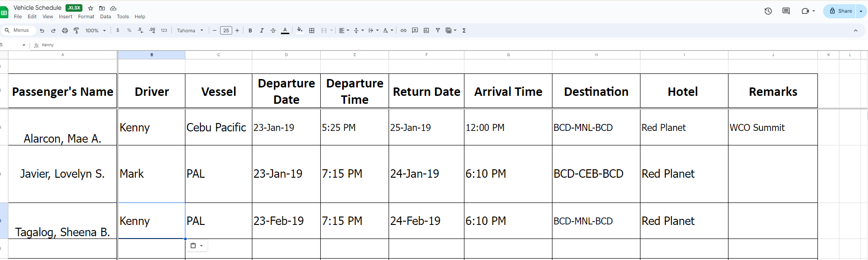Print the spreadsheet using the printer icon
Image resolution: width=868 pixels, height=260 pixels.
tap(65, 30)
